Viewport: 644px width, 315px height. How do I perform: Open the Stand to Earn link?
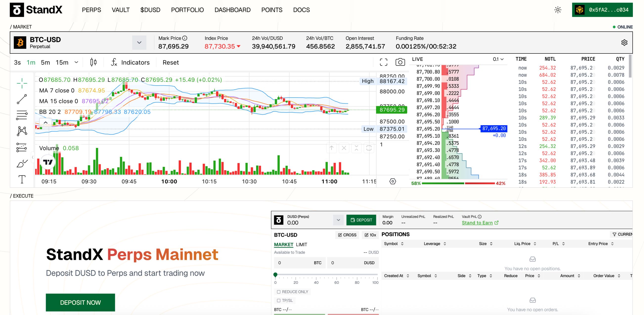click(478, 223)
